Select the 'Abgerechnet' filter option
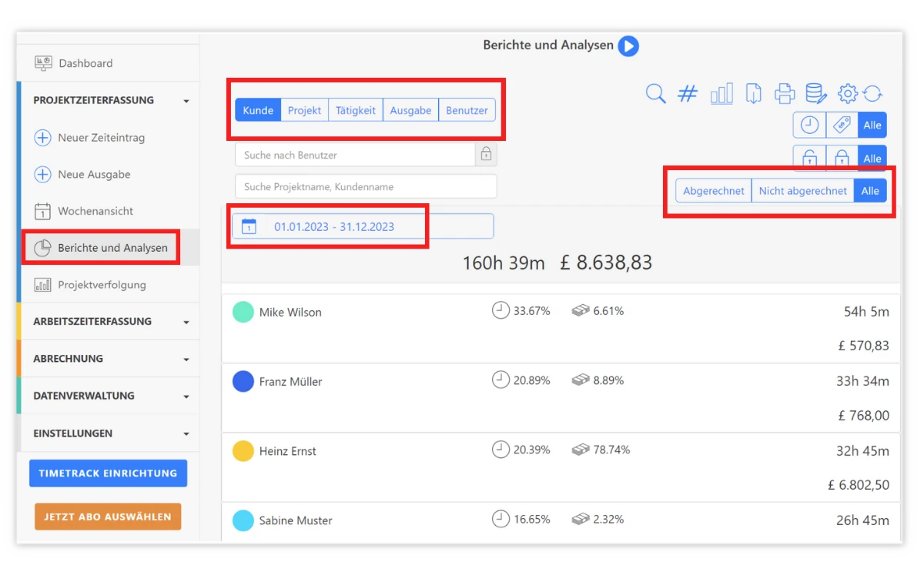 (x=713, y=191)
